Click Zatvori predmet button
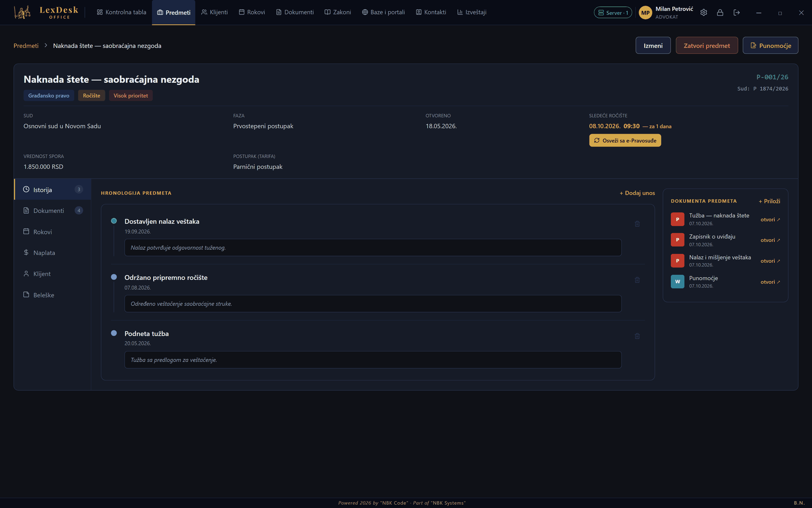 (707, 45)
